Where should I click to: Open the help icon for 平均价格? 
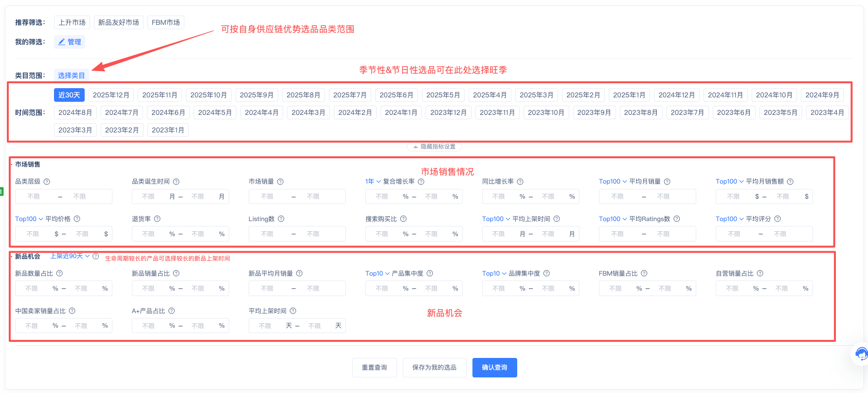(x=77, y=219)
